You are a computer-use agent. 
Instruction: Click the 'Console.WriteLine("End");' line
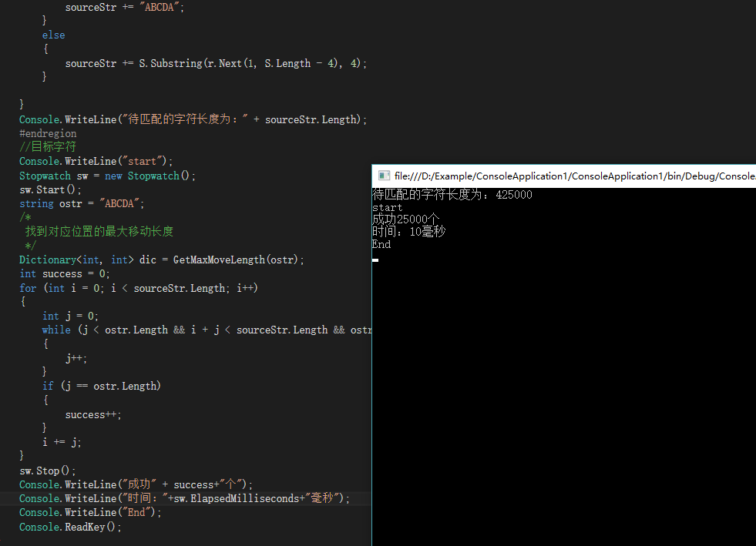(90, 512)
